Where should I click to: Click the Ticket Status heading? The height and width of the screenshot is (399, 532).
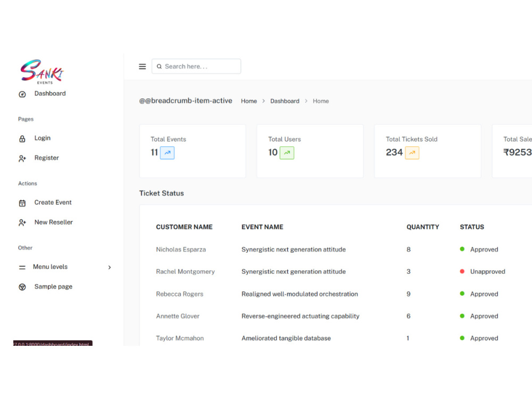162,194
